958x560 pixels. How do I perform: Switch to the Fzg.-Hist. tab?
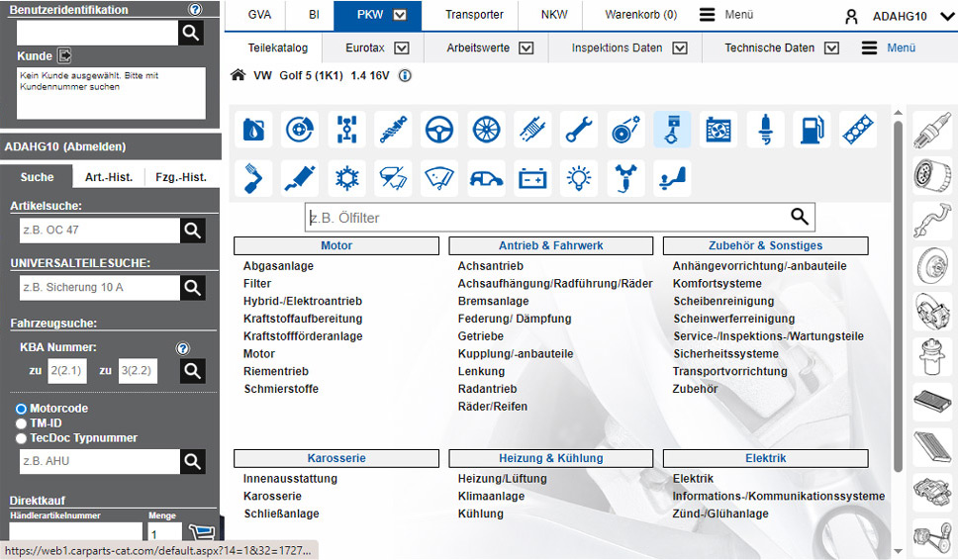(x=181, y=177)
